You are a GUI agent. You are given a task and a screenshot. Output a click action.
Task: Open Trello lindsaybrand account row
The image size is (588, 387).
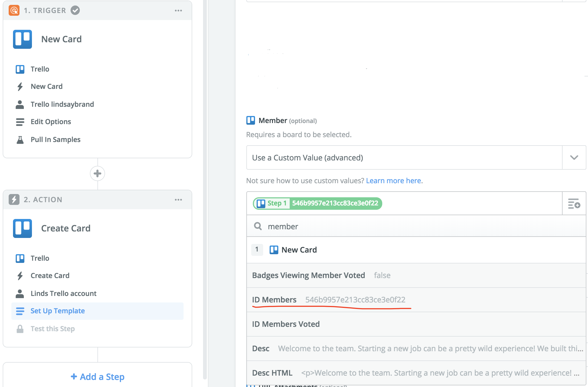pyautogui.click(x=97, y=104)
